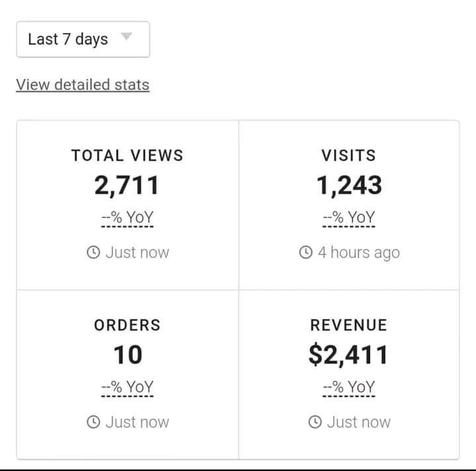Image resolution: width=476 pixels, height=471 pixels.
Task: Click the 10 orders number
Action: tap(128, 355)
